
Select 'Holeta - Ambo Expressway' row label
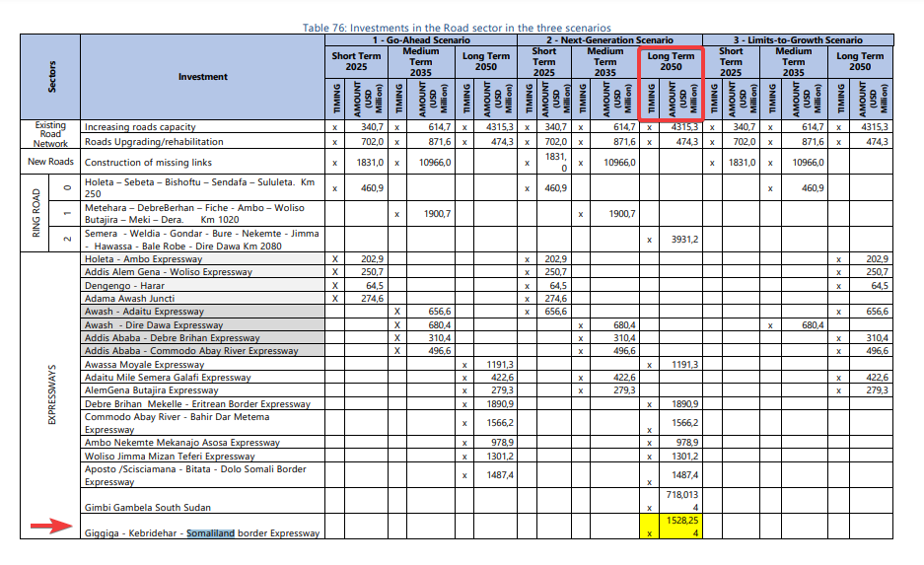[x=143, y=258]
